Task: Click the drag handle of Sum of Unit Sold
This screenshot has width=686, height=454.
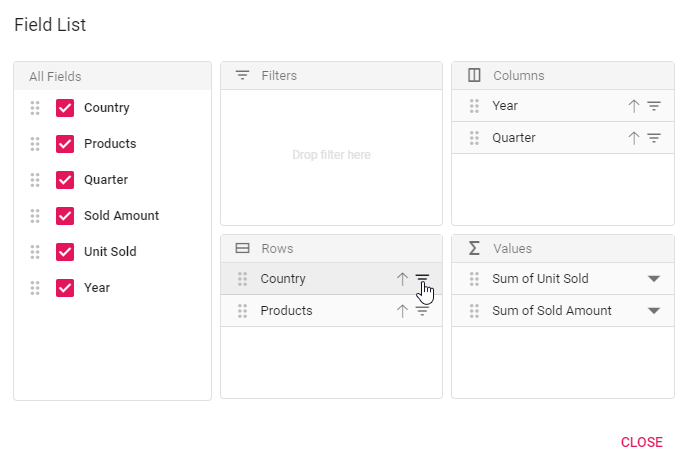Action: pos(474,279)
